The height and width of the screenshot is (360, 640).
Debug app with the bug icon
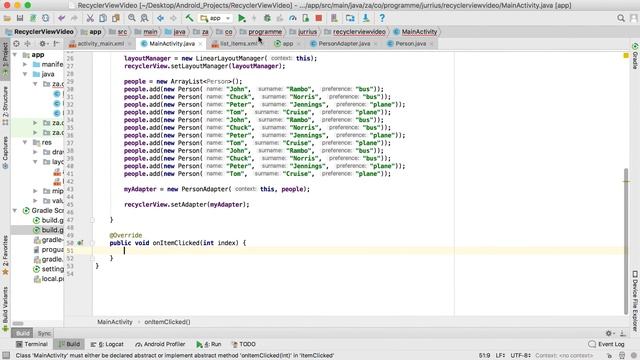(x=267, y=18)
